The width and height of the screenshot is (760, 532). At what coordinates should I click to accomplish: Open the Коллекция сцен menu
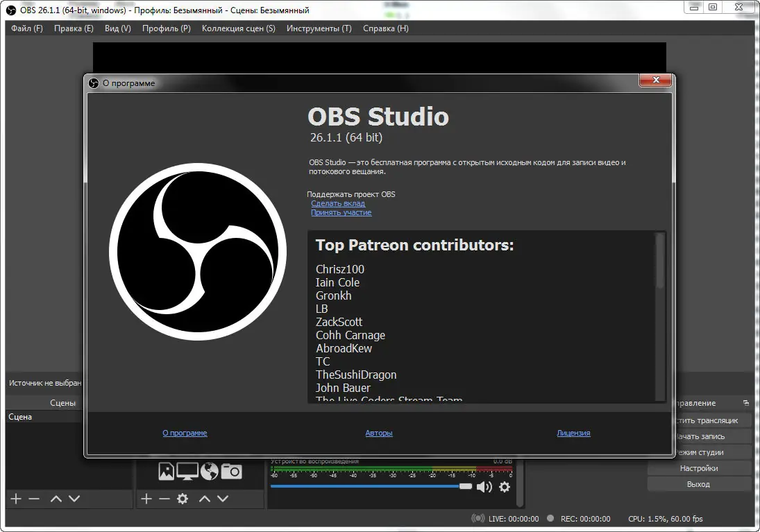click(238, 28)
